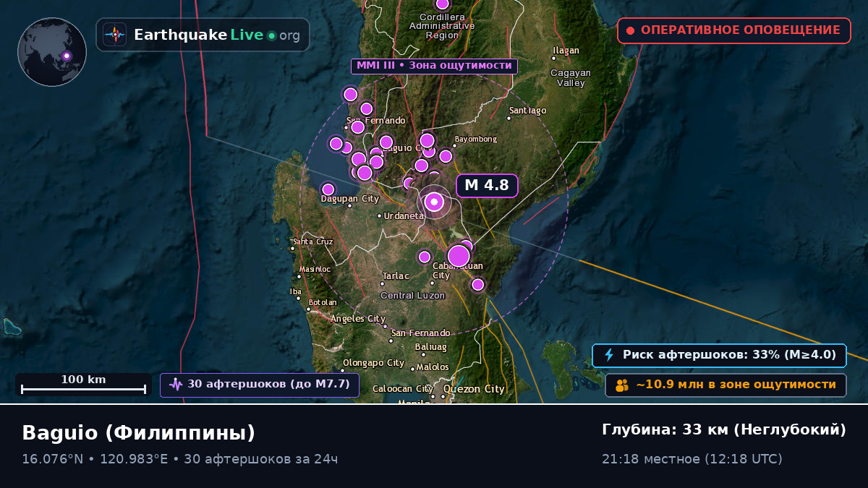Click the 'Tarlac' map label
Screen dimensions: 868x488
[x=396, y=276]
